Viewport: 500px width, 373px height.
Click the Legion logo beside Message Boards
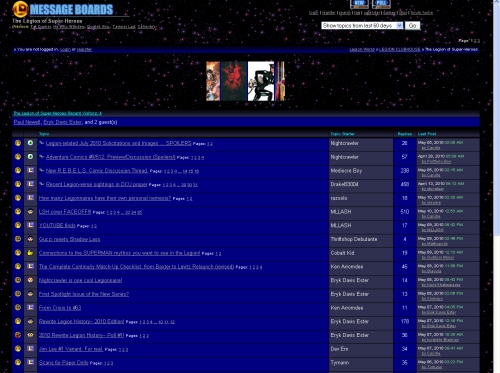pyautogui.click(x=20, y=9)
